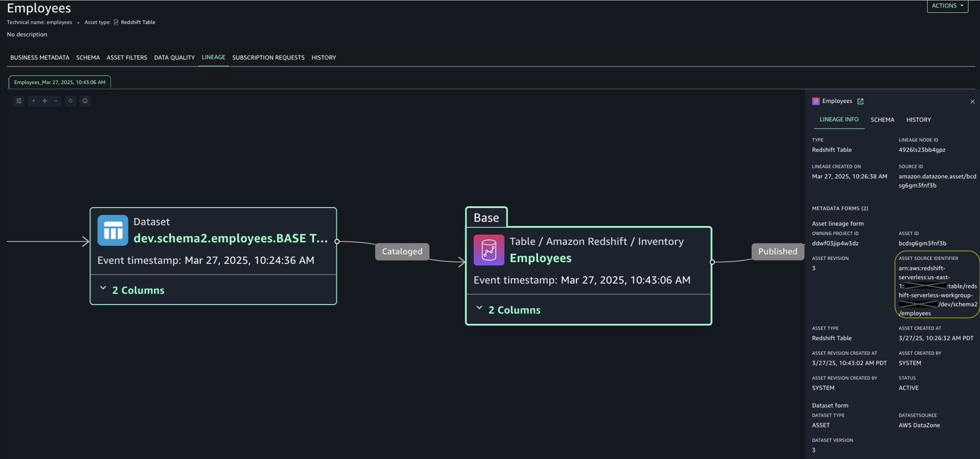980x459 pixels.
Task: Click the Employees node event timestamp text
Action: 582,280
